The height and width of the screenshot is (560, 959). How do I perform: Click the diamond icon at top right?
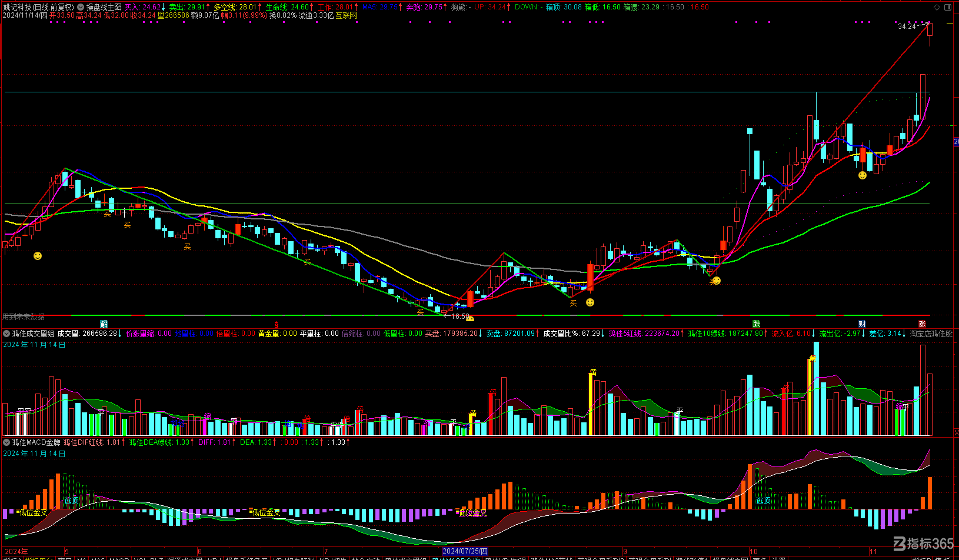coord(937,7)
